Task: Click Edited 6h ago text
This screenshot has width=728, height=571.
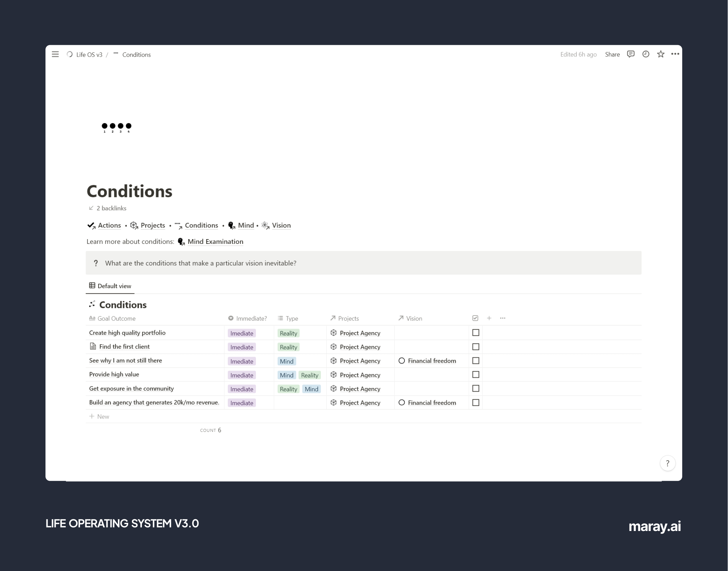Action: coord(578,55)
